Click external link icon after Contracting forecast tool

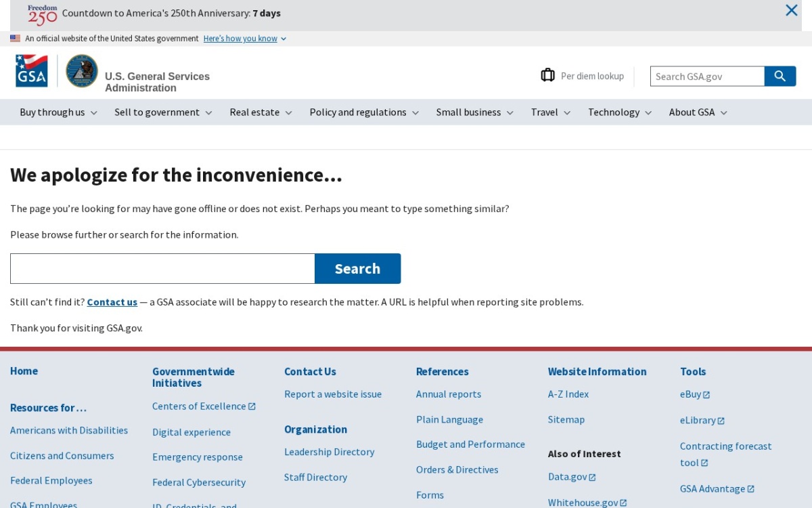click(x=704, y=463)
